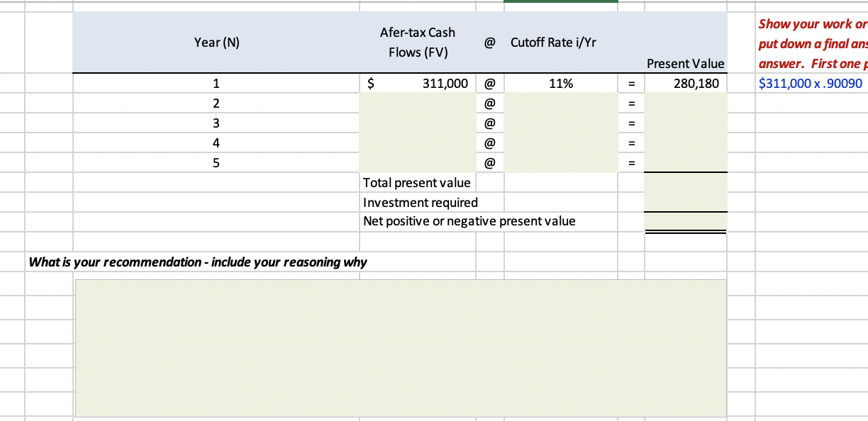Select the Year 5 present value cell
This screenshot has width=868, height=421.
click(x=684, y=162)
